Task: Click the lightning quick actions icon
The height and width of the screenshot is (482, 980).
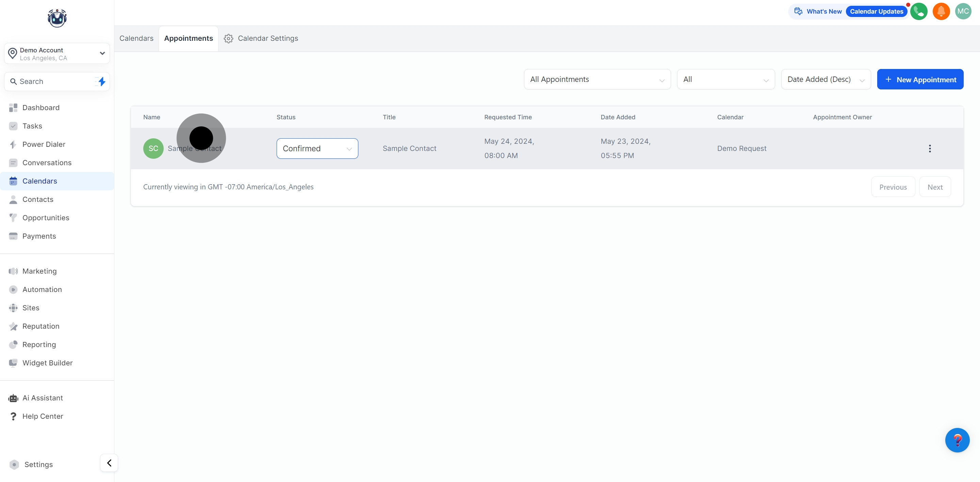Action: coord(101,81)
